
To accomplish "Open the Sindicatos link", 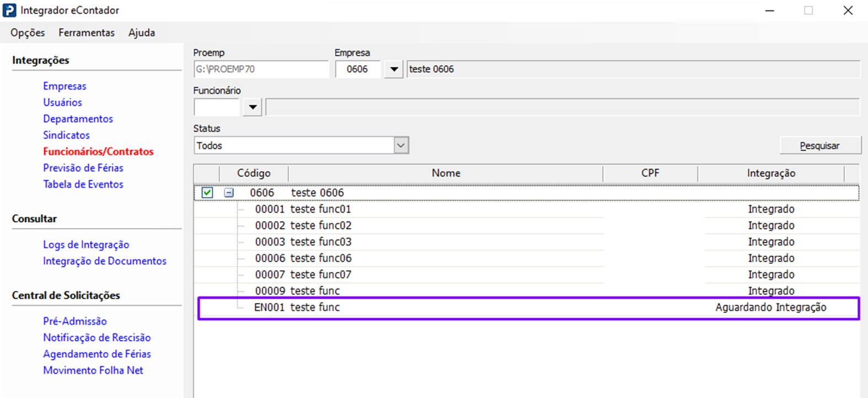I will [66, 135].
